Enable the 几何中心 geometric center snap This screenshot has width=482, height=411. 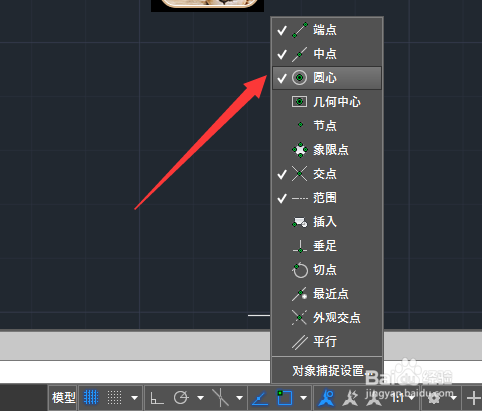(327, 102)
